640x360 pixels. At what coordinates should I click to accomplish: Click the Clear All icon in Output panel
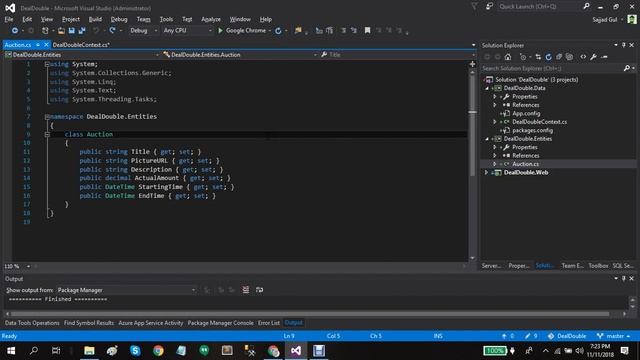click(x=246, y=290)
